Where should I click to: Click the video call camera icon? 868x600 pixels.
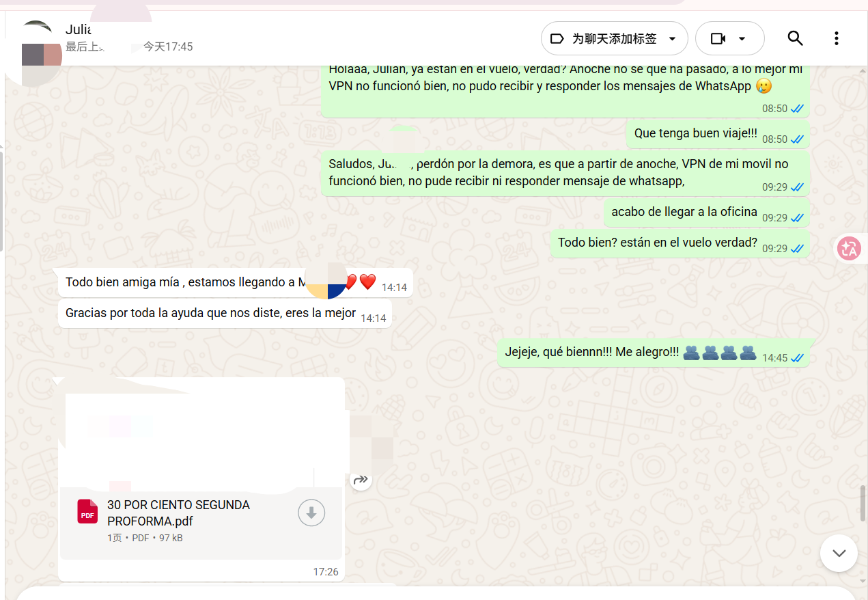718,38
